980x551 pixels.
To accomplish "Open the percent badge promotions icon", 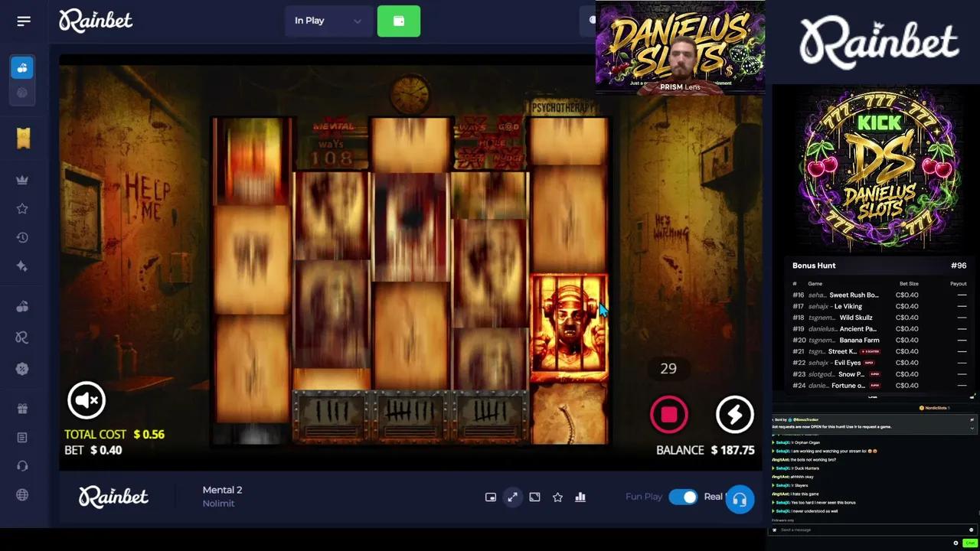I will pos(22,369).
